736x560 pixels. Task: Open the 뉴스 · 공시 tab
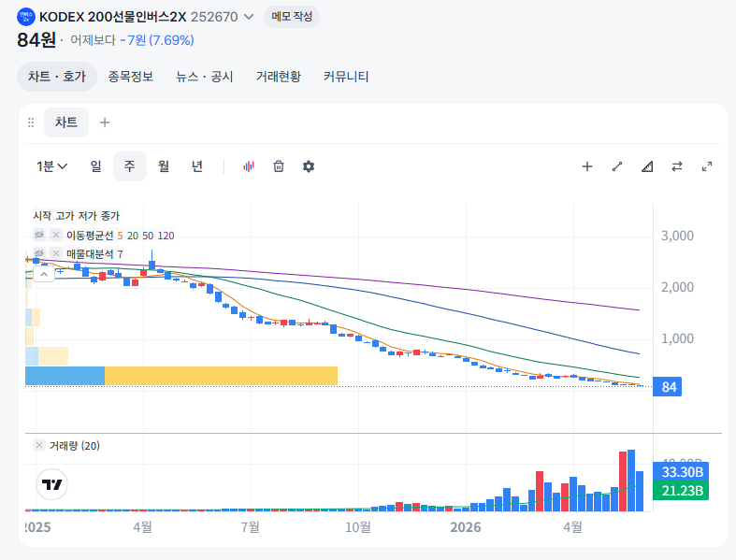pyautogui.click(x=204, y=77)
